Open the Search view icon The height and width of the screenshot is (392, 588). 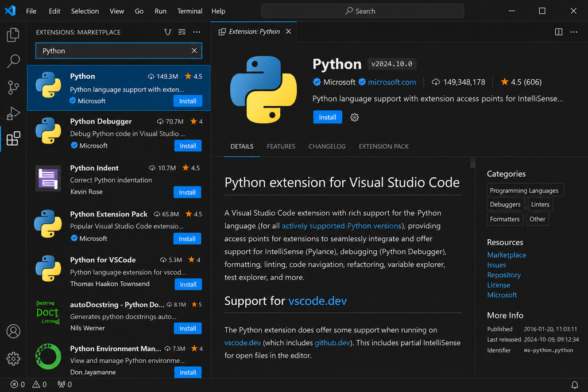(x=13, y=61)
